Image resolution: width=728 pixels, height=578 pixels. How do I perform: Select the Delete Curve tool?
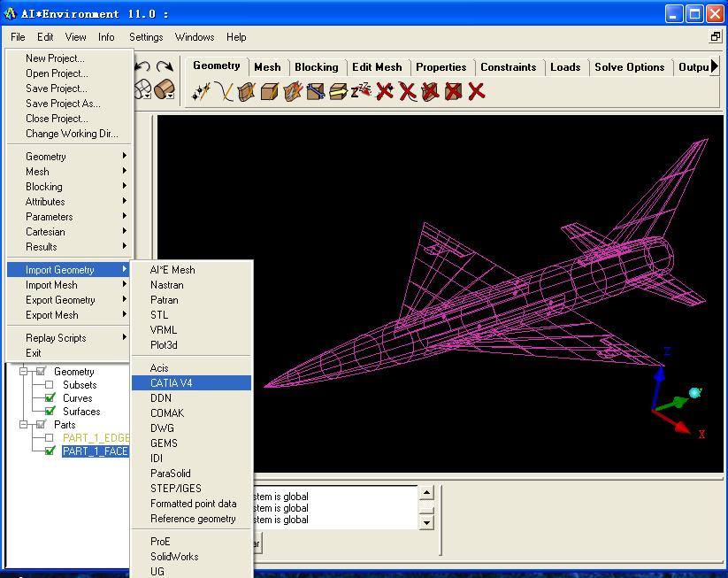coord(408,91)
